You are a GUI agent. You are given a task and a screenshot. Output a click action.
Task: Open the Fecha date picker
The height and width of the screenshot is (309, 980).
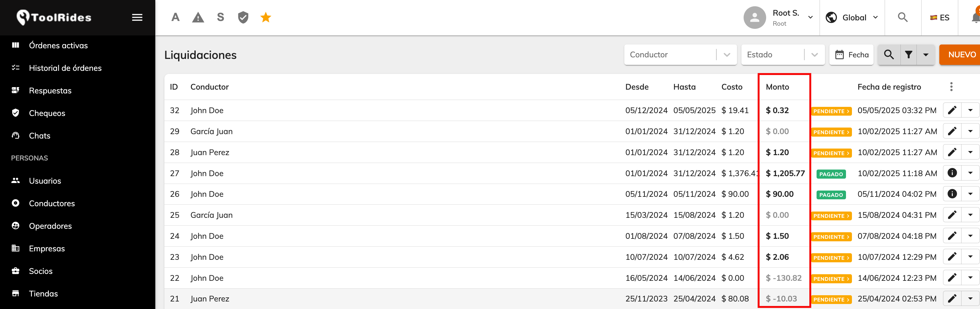851,55
